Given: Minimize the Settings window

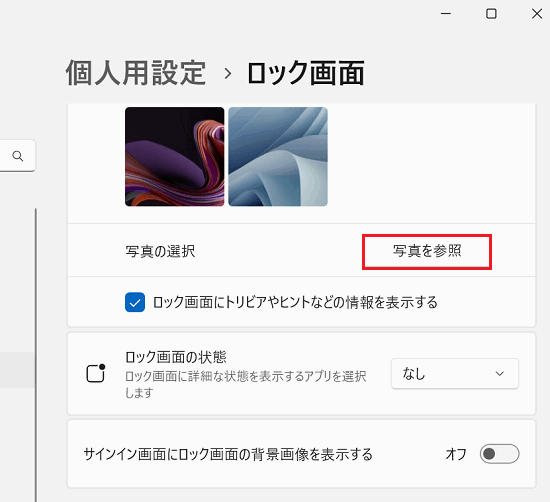Looking at the screenshot, I should (446, 14).
